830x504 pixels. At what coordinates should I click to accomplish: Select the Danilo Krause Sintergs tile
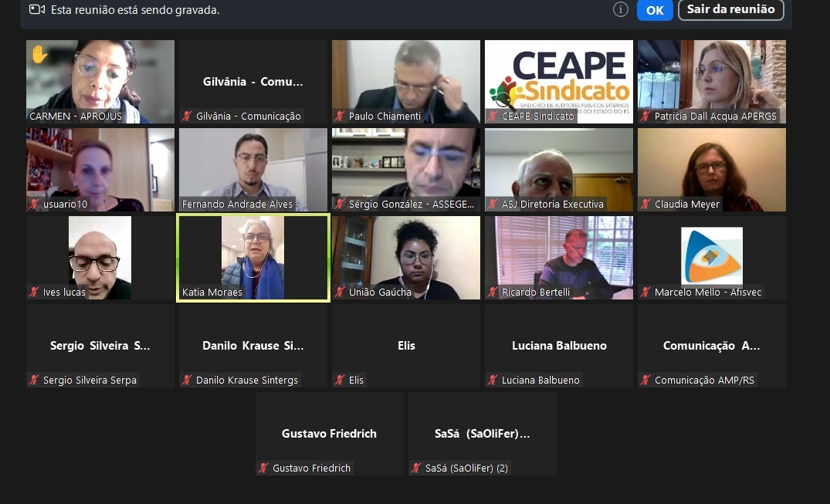pos(253,346)
